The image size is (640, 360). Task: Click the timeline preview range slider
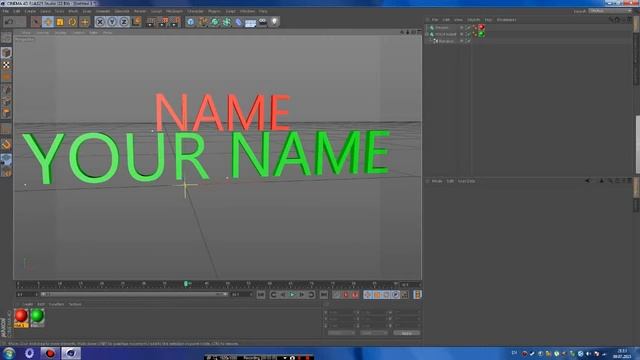(134, 294)
